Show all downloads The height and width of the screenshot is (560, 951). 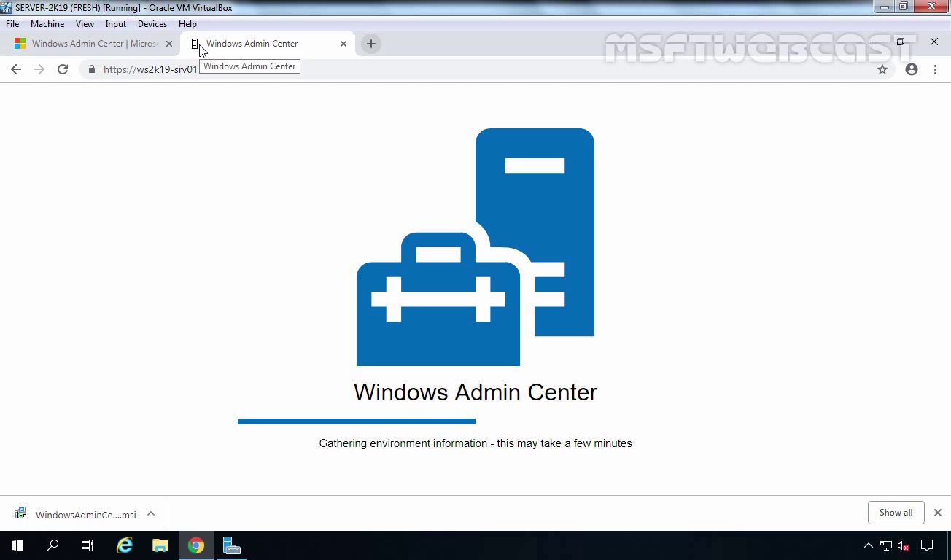(896, 513)
